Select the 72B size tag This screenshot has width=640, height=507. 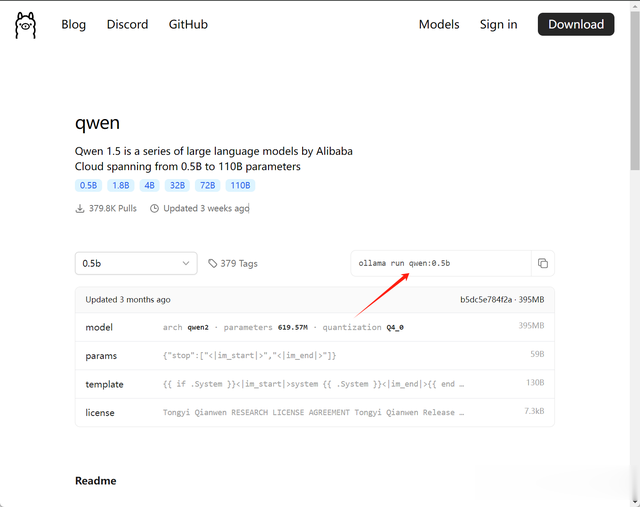coord(207,185)
